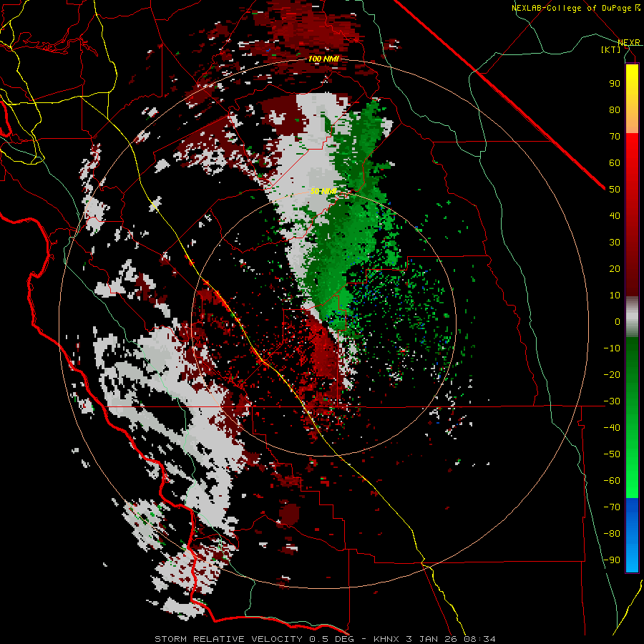The width and height of the screenshot is (644, 644).
Task: Click the 70 value on velocity scale
Action: 615,137
